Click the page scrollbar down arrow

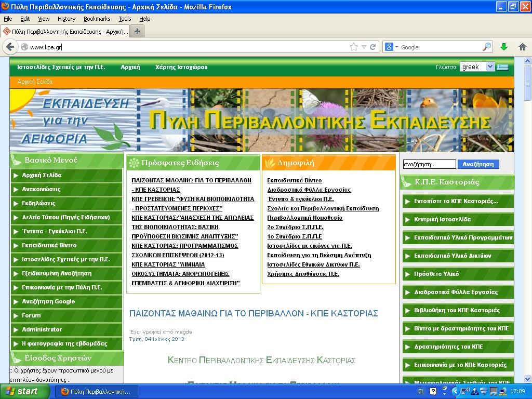pos(528,379)
